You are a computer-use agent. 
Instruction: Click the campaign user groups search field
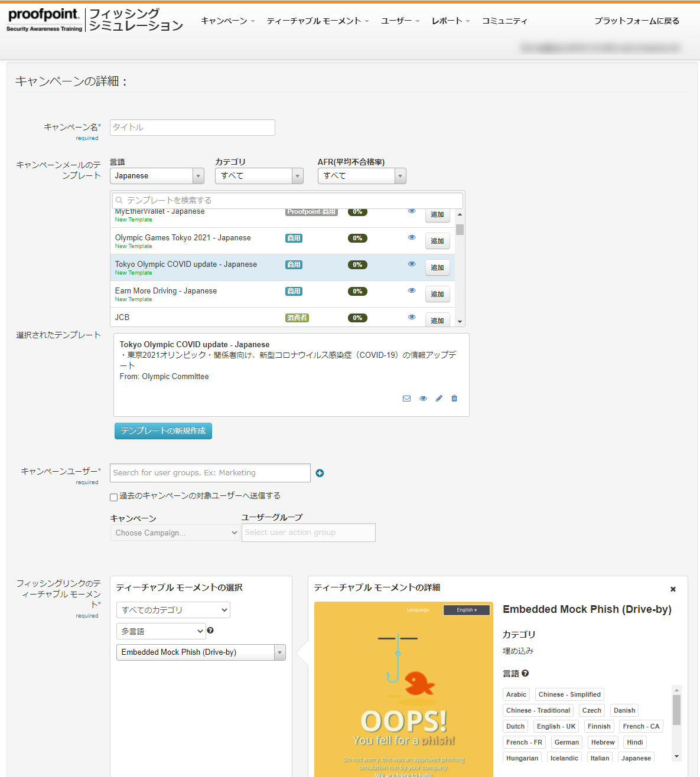tap(210, 473)
